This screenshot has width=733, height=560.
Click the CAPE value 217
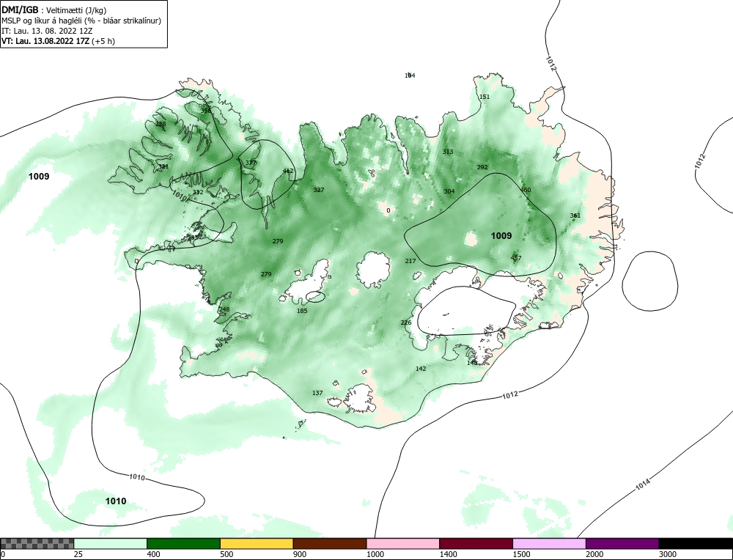tap(410, 261)
